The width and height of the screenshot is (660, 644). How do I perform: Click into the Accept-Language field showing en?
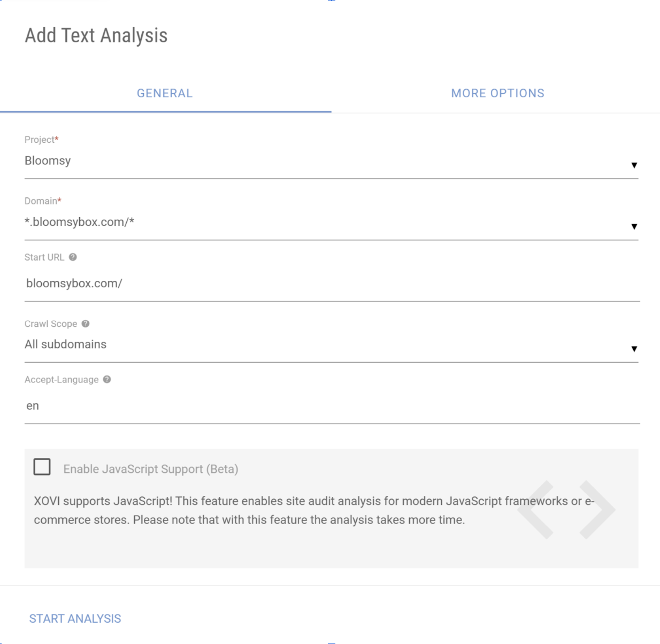[x=332, y=406]
